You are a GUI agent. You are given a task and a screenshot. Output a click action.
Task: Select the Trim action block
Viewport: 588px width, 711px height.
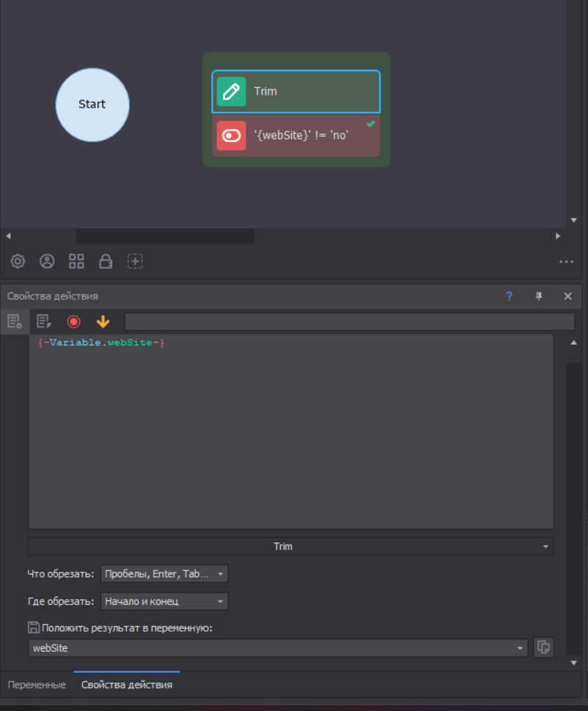pos(295,91)
